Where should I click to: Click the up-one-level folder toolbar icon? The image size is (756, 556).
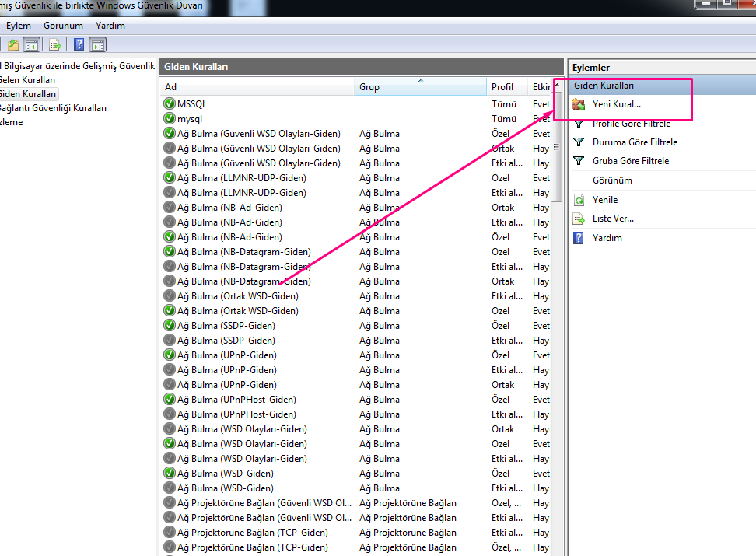pyautogui.click(x=13, y=45)
